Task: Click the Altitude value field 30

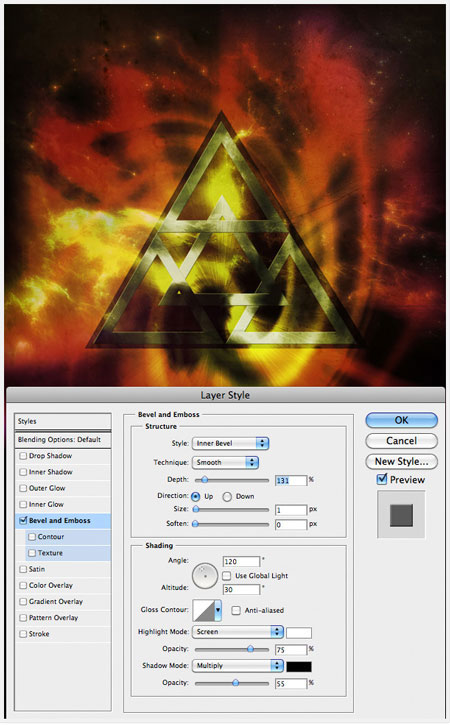Action: (x=241, y=590)
